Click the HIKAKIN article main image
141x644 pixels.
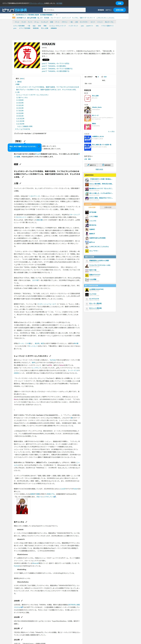click(x=27, y=55)
